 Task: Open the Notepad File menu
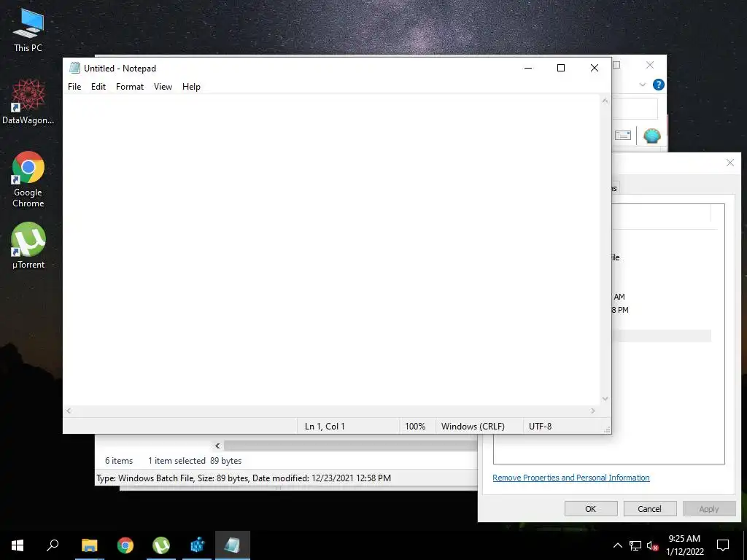point(74,87)
